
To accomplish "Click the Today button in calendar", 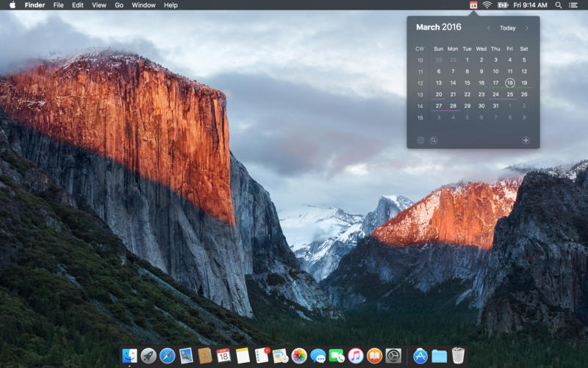I will tap(508, 28).
